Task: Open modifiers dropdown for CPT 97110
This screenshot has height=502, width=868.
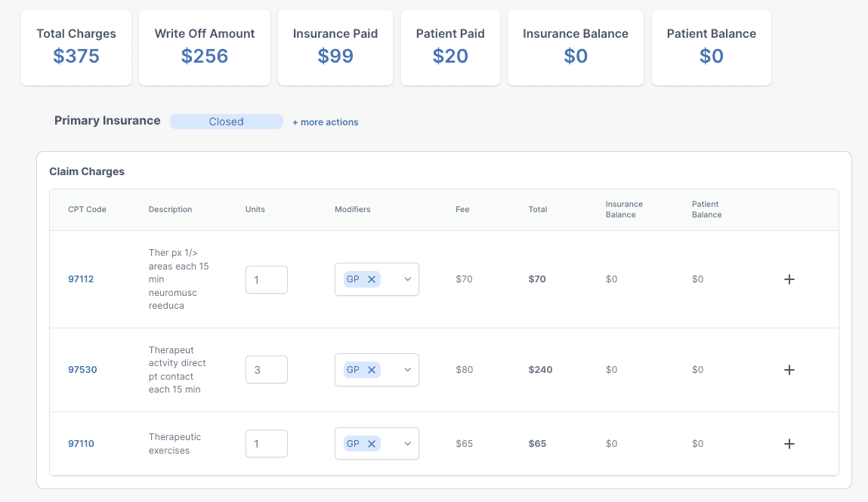Action: pyautogui.click(x=407, y=444)
